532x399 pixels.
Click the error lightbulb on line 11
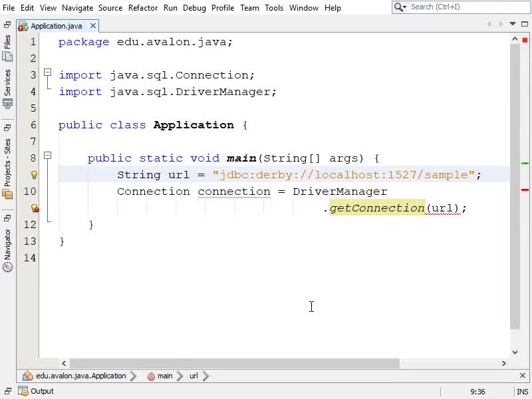tap(35, 208)
